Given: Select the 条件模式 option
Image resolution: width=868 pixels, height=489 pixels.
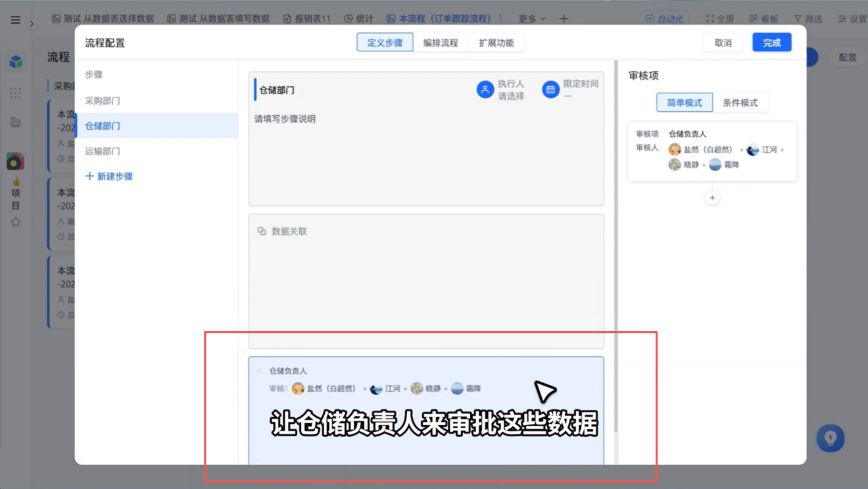Looking at the screenshot, I should 740,103.
